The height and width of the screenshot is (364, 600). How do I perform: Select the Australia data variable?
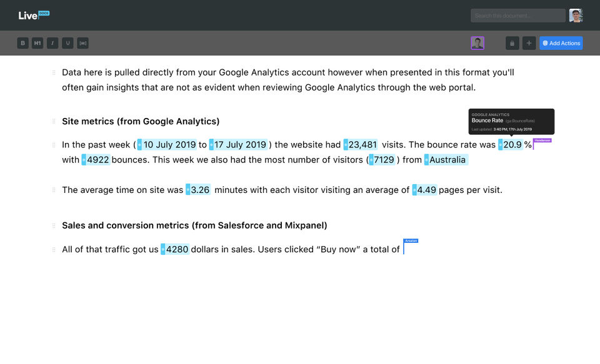[x=447, y=160]
